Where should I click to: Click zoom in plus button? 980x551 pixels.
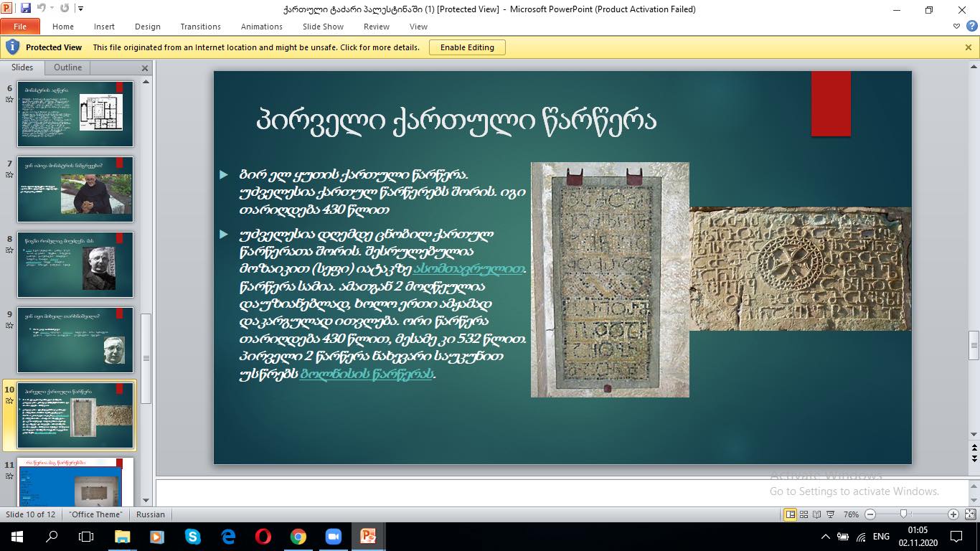[953, 514]
